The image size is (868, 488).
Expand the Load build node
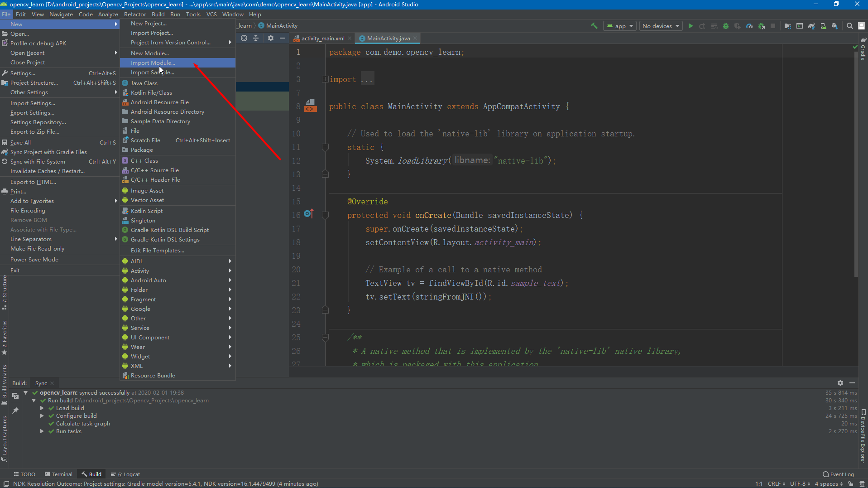coord(42,408)
